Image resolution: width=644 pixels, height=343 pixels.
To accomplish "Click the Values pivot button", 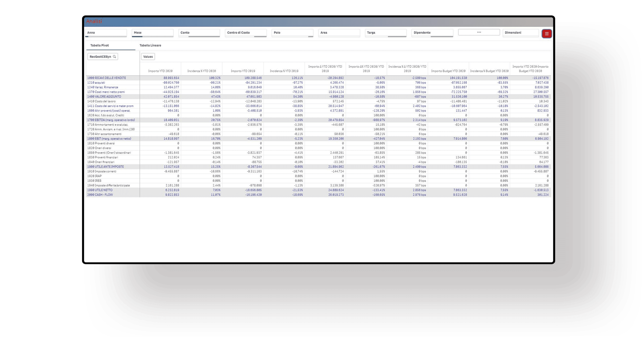I will click(148, 57).
